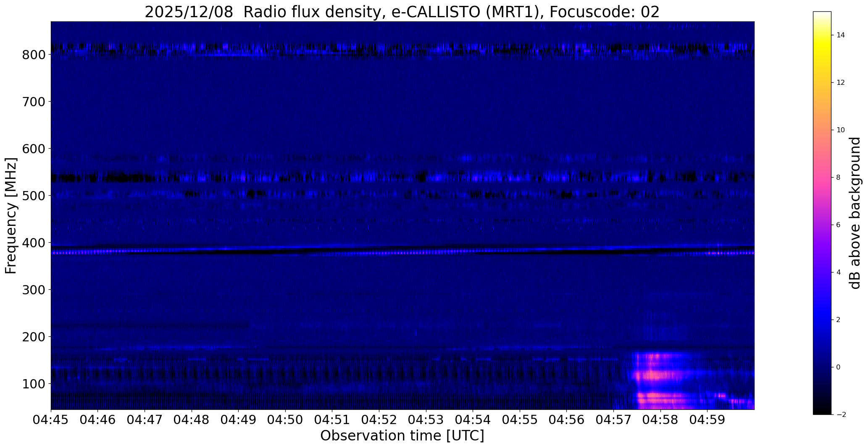Click the plot title mentioning e-CALLISTO (MRT1)
The image size is (868, 448).
(402, 12)
